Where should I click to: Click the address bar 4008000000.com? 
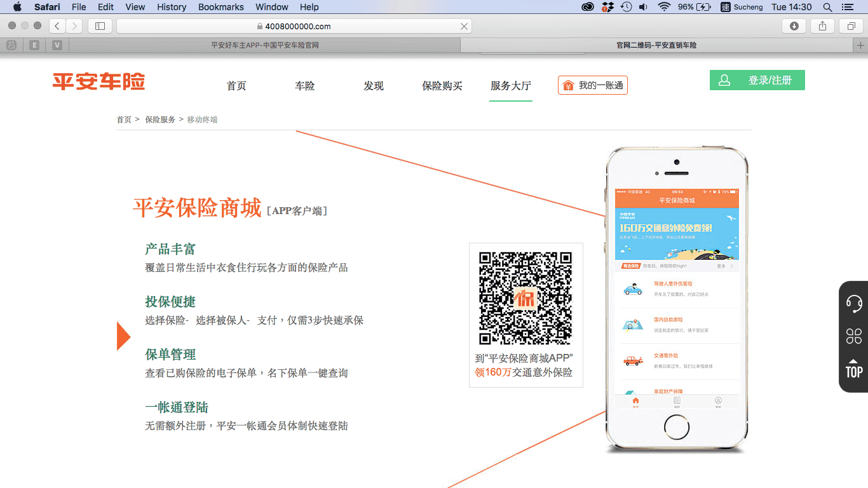pyautogui.click(x=294, y=26)
